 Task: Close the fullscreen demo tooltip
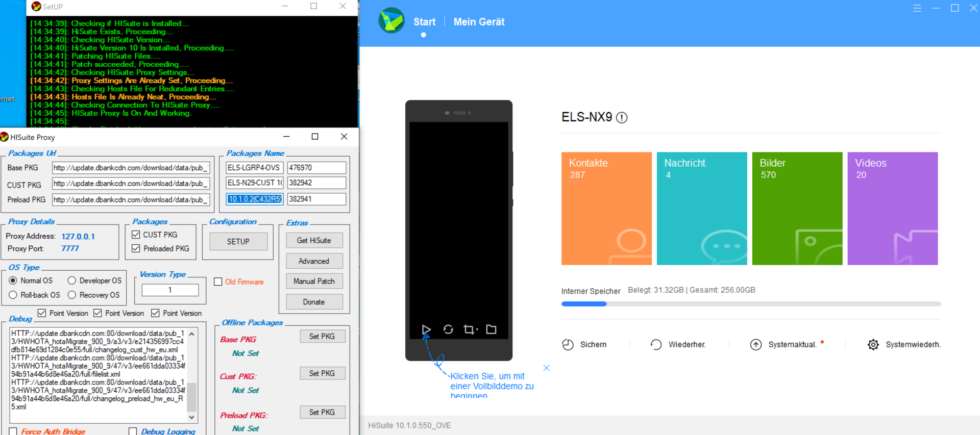coord(546,368)
